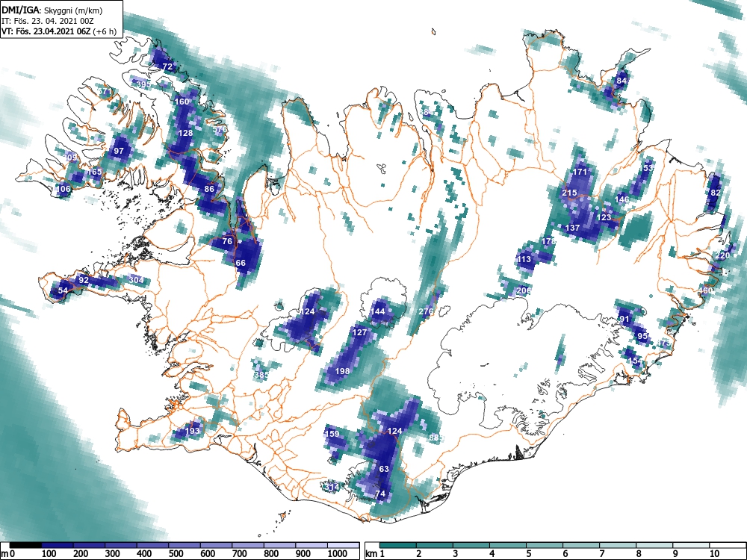Click the visibility value 63
The width and height of the screenshot is (747, 560).
384,469
